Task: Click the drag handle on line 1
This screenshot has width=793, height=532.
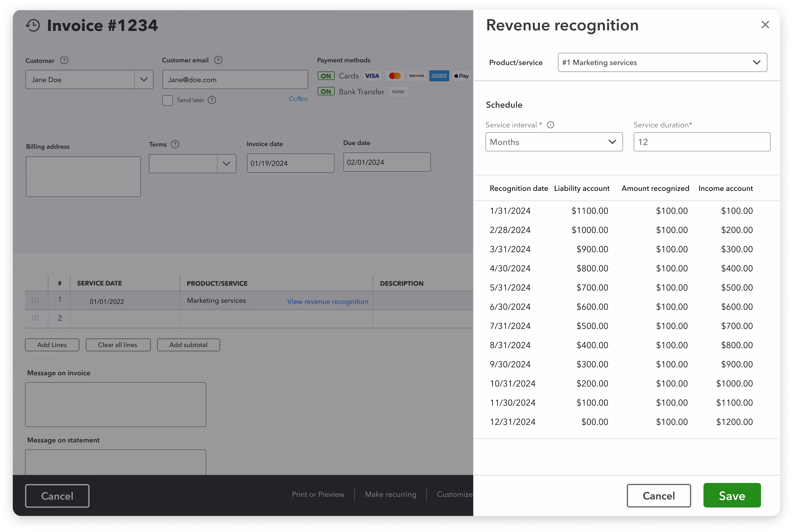Action: pyautogui.click(x=35, y=301)
